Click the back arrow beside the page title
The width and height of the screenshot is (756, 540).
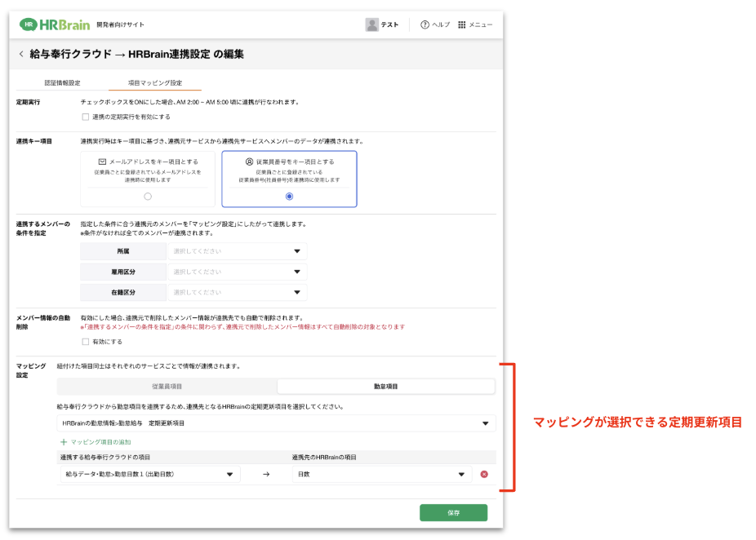tap(21, 55)
